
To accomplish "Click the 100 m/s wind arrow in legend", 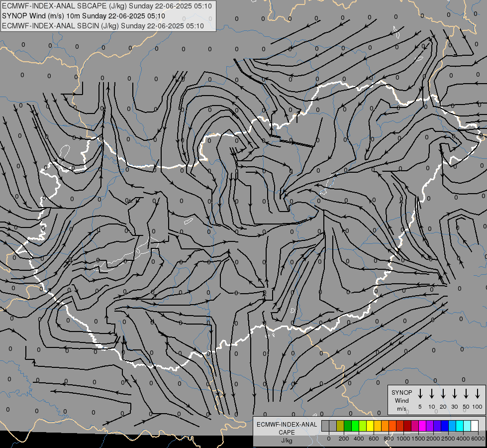I will tap(478, 393).
